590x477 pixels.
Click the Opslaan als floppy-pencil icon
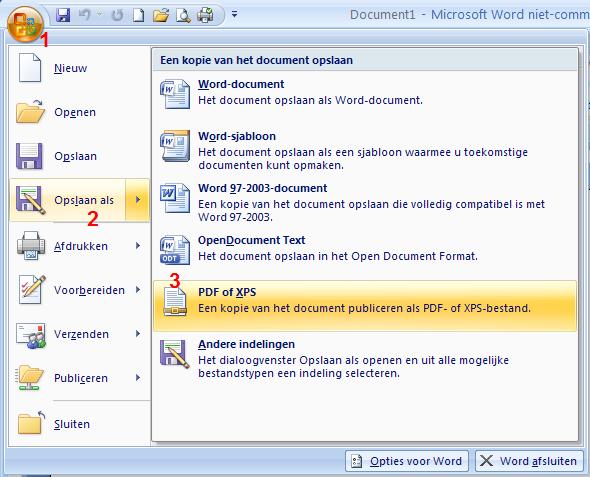click(30, 200)
